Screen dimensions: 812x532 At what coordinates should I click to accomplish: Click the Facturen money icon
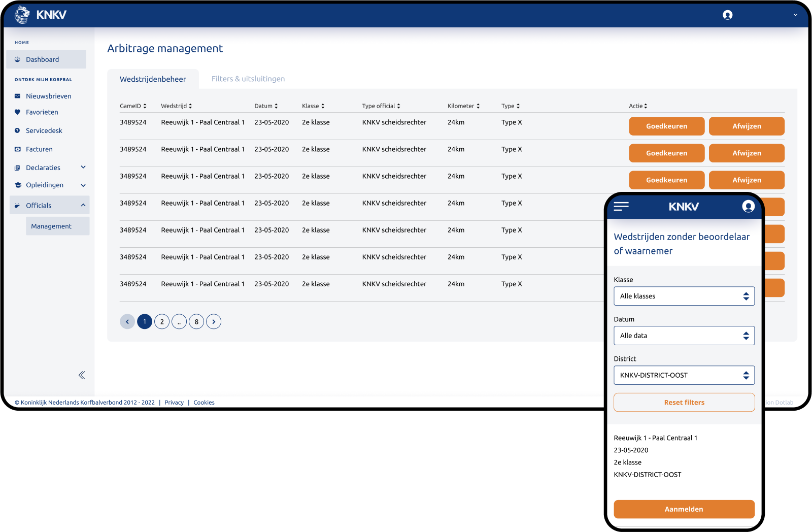[x=17, y=149]
